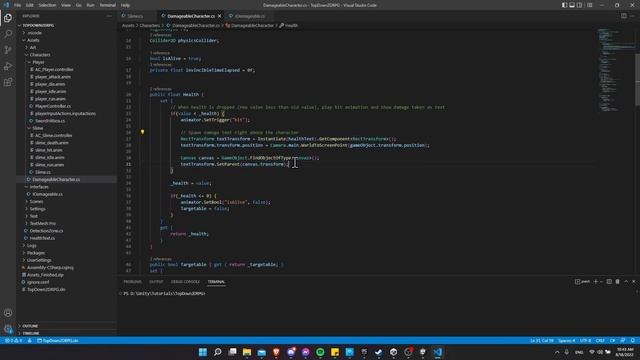Open notifications bell in status bar
Image resolution: width=640 pixels, height=360 pixels.
(633, 340)
